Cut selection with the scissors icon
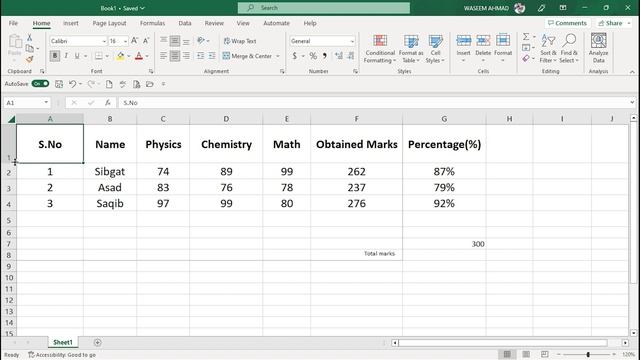This screenshot has height=360, width=640. (29, 38)
